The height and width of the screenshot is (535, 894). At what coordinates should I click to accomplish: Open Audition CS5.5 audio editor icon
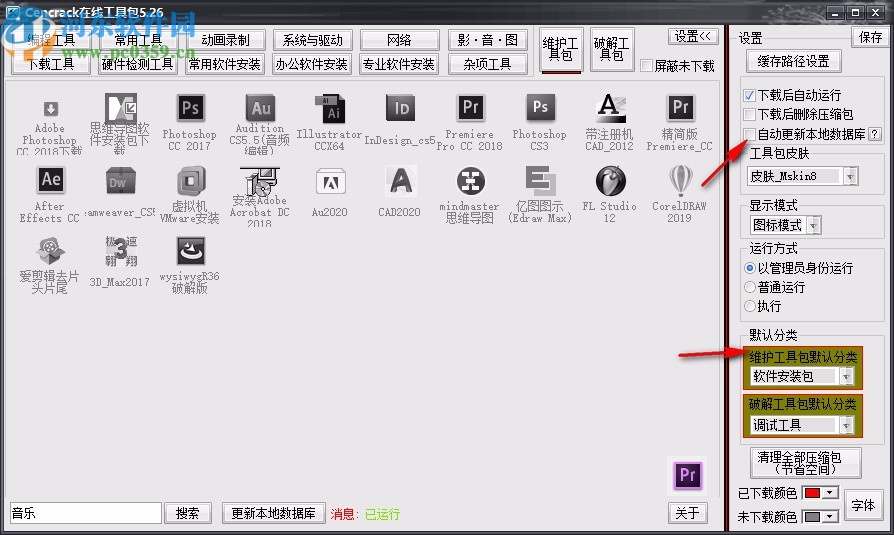261,108
